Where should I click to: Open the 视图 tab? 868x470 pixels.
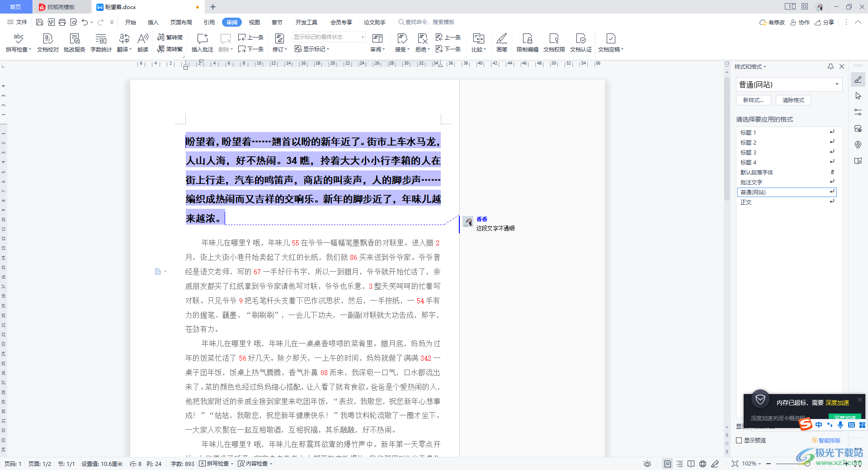coord(255,22)
